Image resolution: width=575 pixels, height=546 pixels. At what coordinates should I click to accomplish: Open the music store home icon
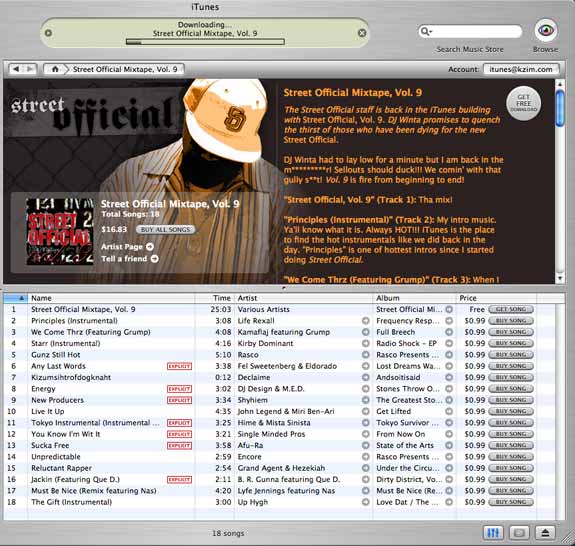point(55,69)
